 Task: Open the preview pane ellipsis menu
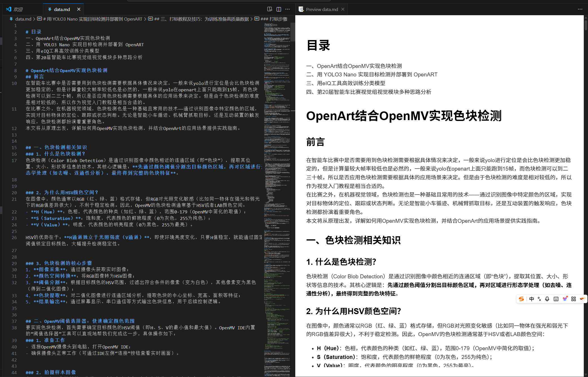click(x=580, y=9)
